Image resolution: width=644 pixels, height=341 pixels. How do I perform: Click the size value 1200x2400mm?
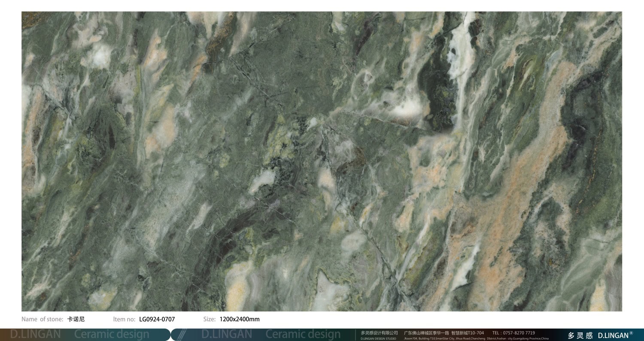pos(239,319)
